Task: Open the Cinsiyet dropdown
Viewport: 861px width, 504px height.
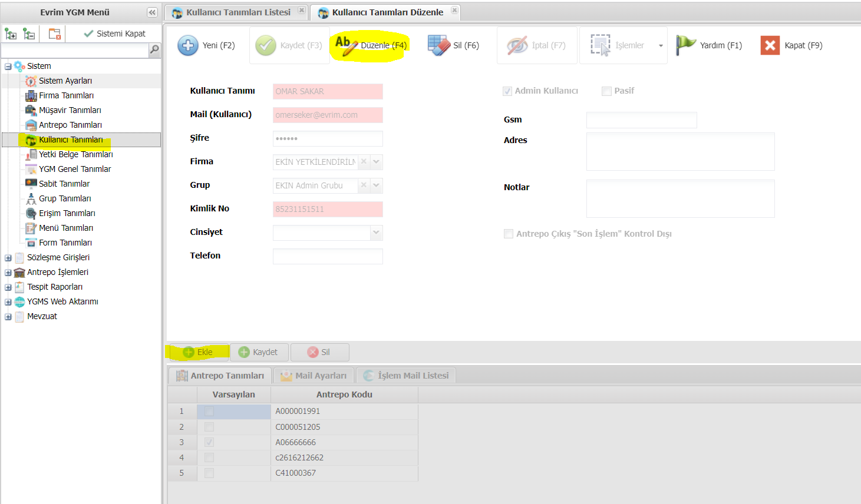Action: pyautogui.click(x=376, y=233)
